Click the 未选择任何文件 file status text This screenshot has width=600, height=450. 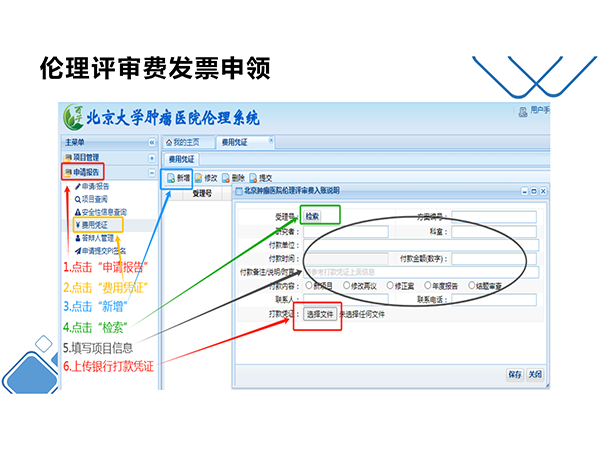point(362,315)
